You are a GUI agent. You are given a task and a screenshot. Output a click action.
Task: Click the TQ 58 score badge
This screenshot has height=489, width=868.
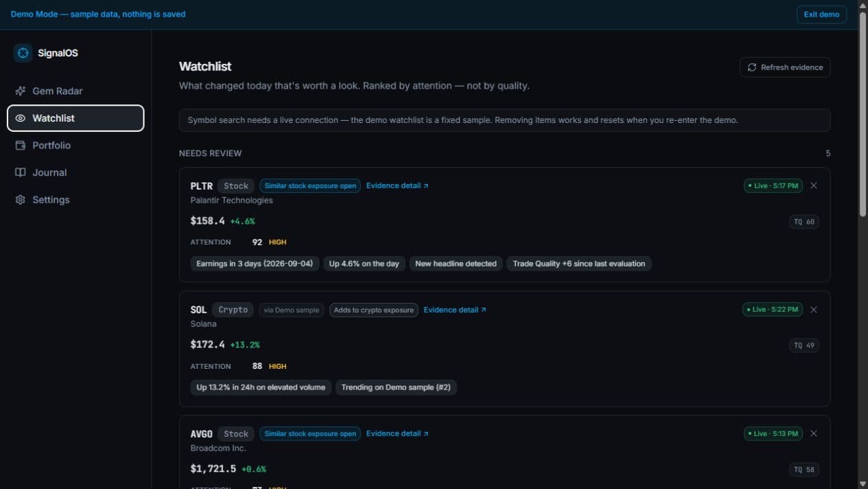click(804, 470)
